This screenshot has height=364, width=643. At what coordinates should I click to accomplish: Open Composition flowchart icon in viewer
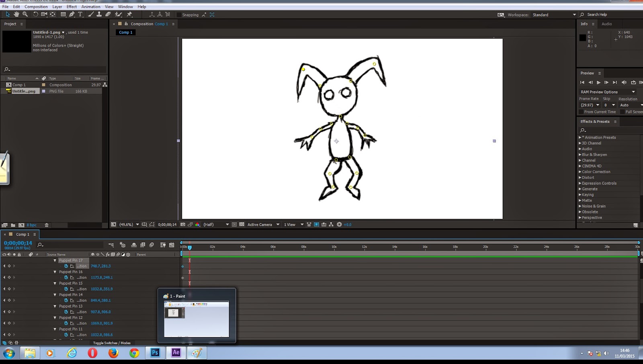pyautogui.click(x=331, y=225)
